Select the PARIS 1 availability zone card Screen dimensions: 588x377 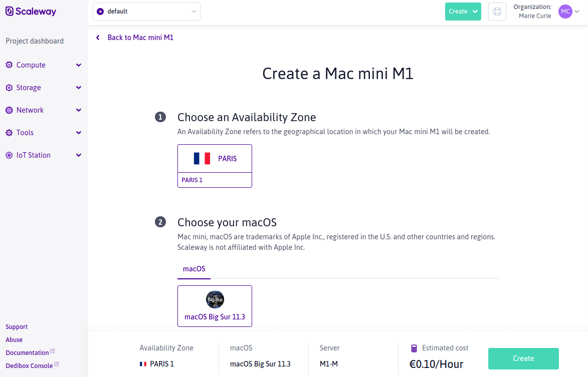pos(215,180)
